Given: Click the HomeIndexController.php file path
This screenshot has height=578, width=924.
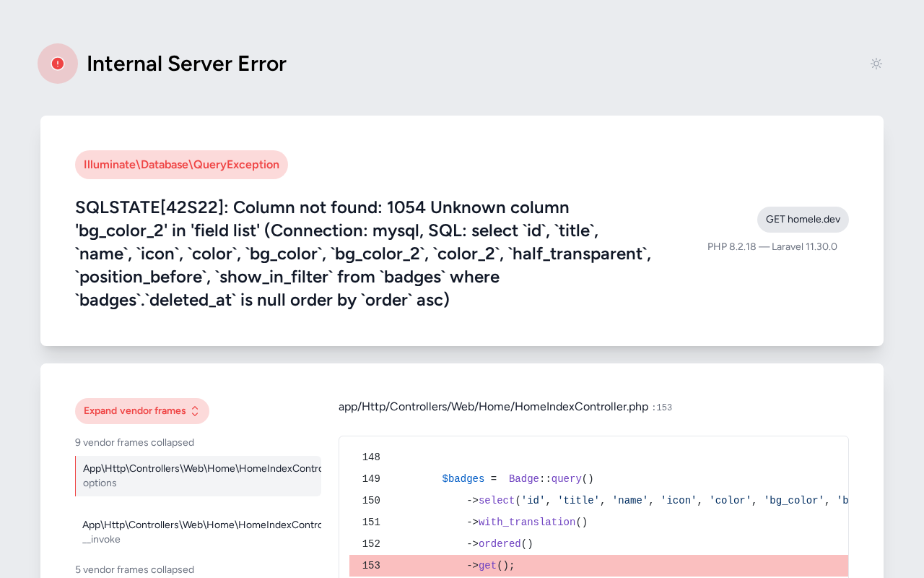Looking at the screenshot, I should point(493,407).
